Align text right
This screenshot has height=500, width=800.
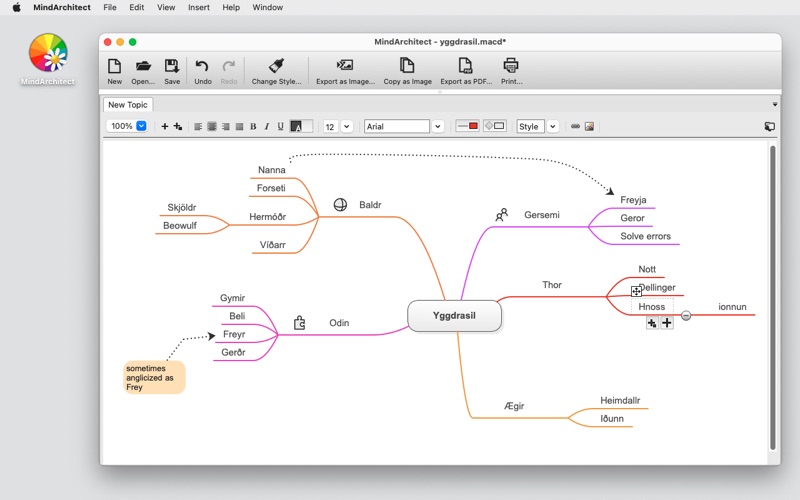226,127
